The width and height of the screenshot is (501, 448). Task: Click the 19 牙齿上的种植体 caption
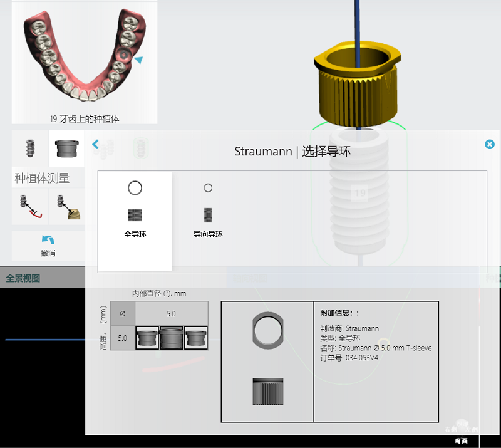click(85, 119)
